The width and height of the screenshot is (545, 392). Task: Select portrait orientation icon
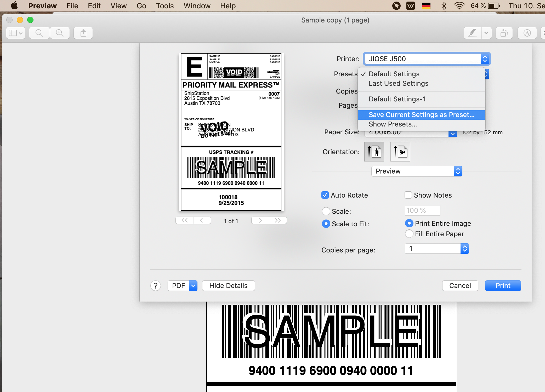(374, 152)
